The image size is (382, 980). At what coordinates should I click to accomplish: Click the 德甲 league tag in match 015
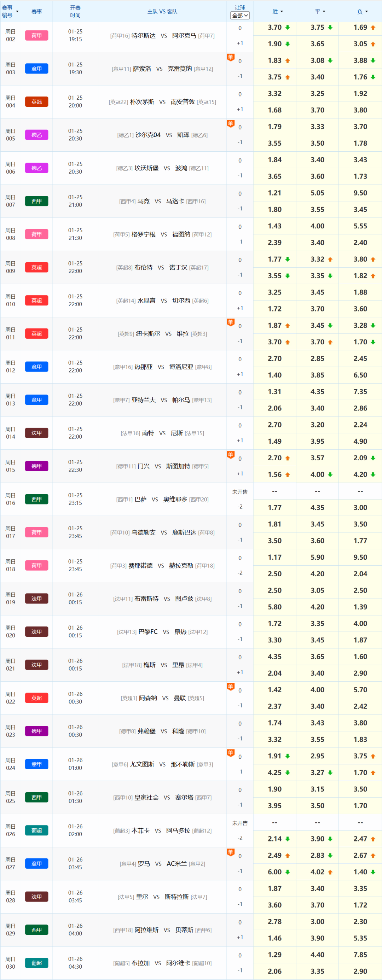point(36,466)
